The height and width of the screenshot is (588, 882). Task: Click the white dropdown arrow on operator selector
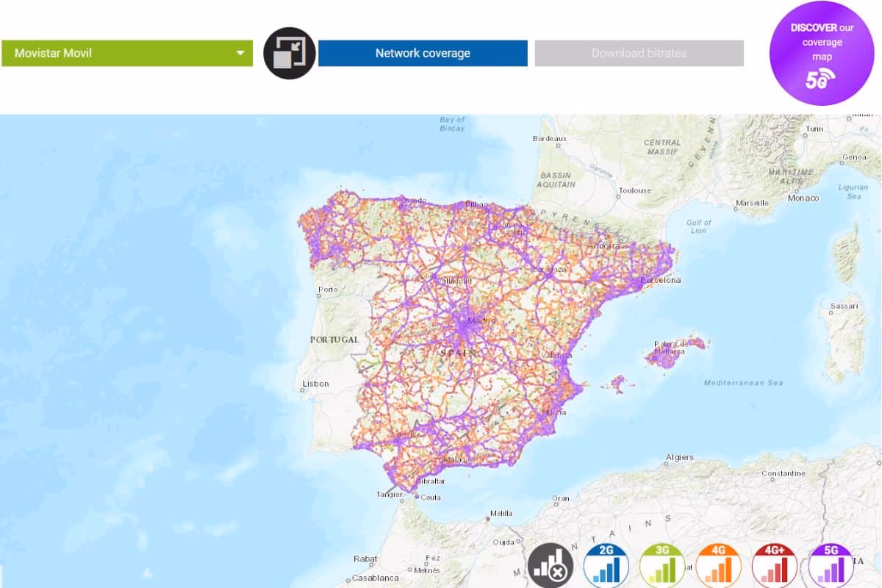(x=240, y=53)
